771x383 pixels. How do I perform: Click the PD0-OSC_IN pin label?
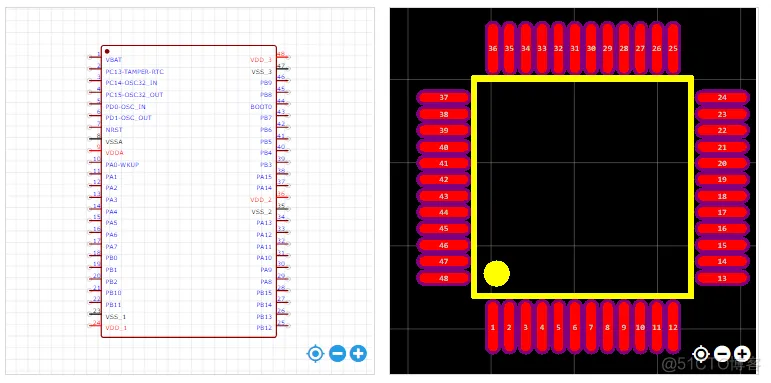coord(125,107)
